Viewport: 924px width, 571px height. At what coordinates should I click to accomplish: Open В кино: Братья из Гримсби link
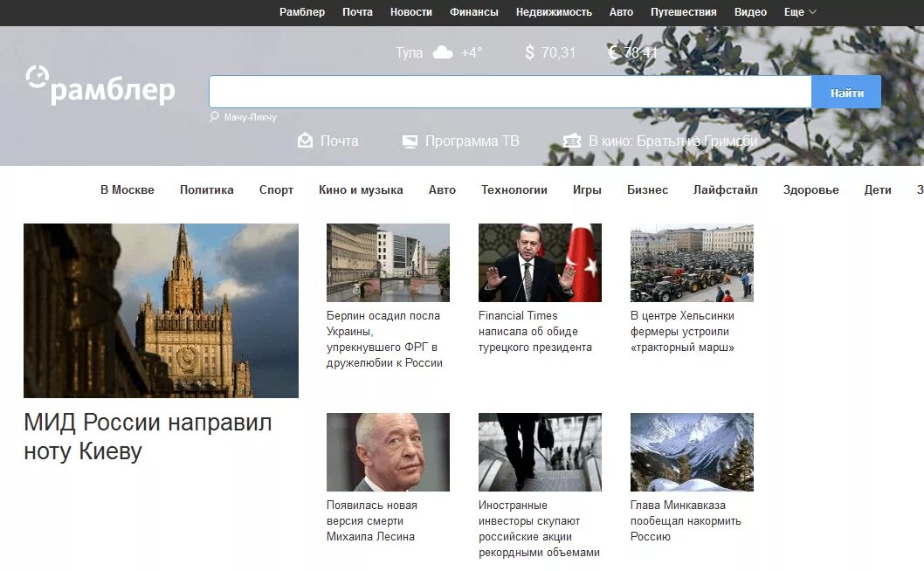672,141
